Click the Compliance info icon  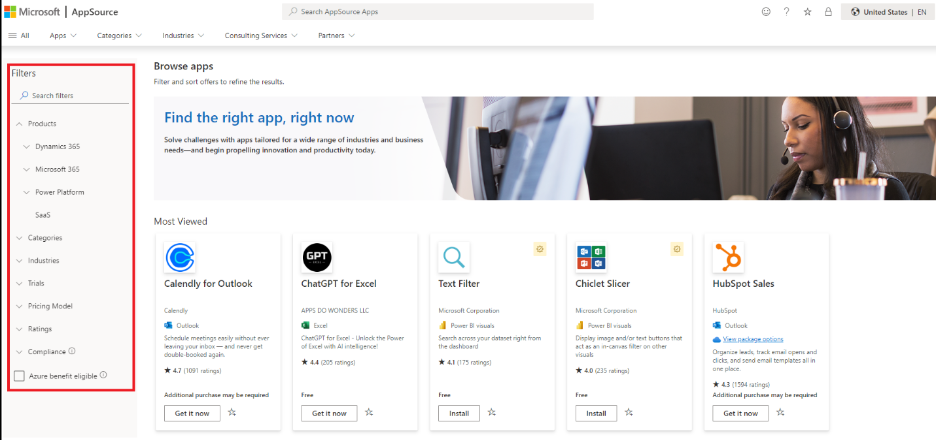pyautogui.click(x=72, y=351)
